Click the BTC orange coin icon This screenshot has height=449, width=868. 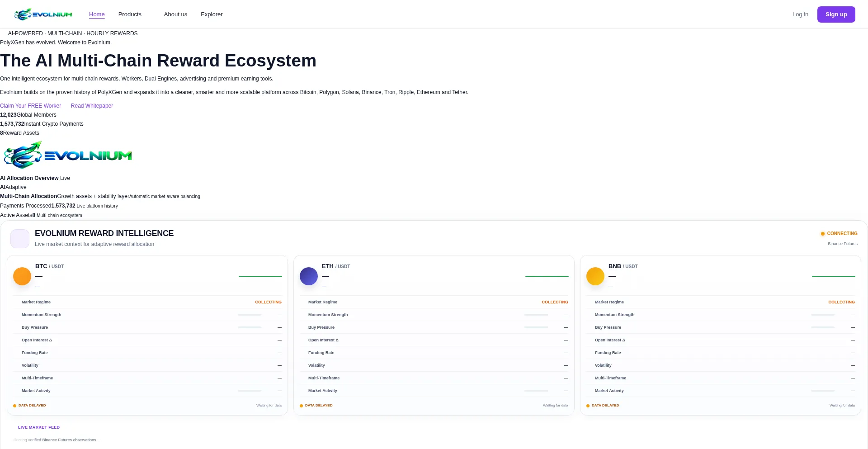(x=22, y=276)
